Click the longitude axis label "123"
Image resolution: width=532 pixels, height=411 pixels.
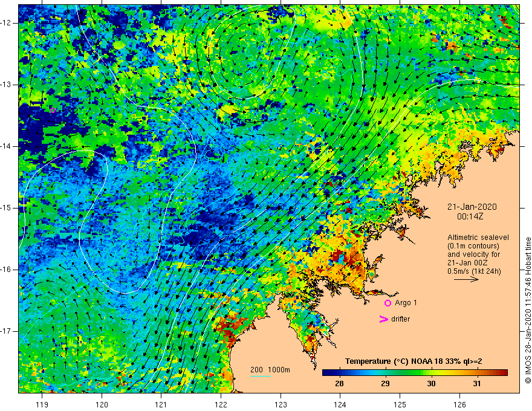coord(281,404)
